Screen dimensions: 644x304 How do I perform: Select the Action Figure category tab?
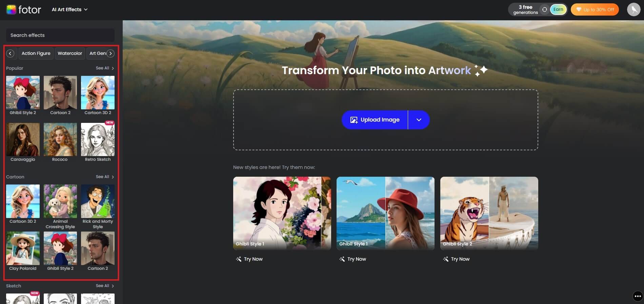pos(36,53)
